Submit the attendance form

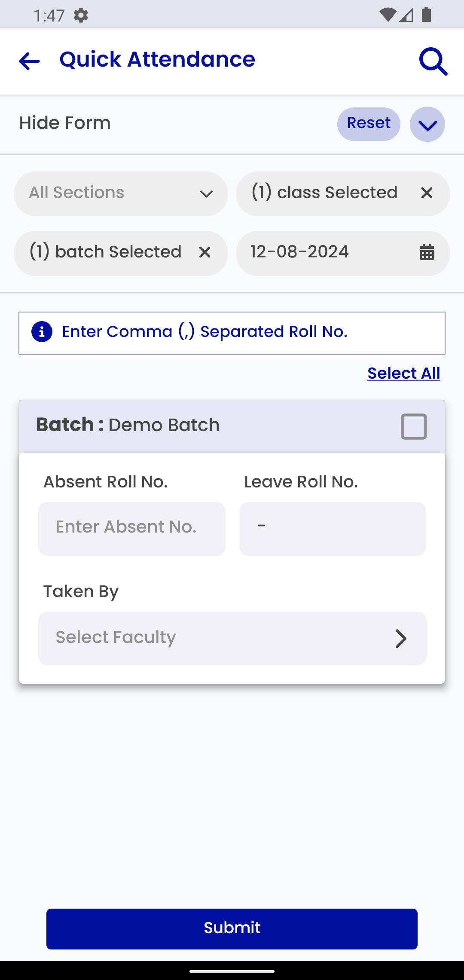coord(232,929)
